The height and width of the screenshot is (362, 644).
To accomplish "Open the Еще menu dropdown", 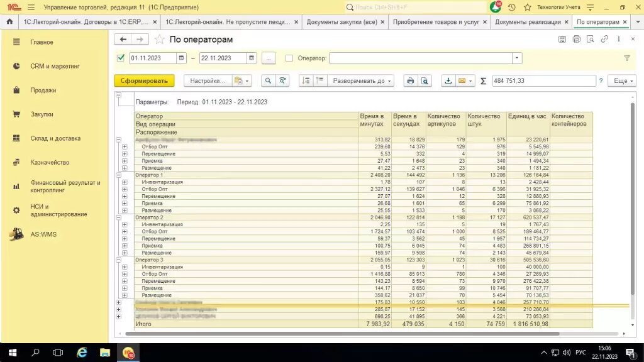I will pyautogui.click(x=623, y=81).
